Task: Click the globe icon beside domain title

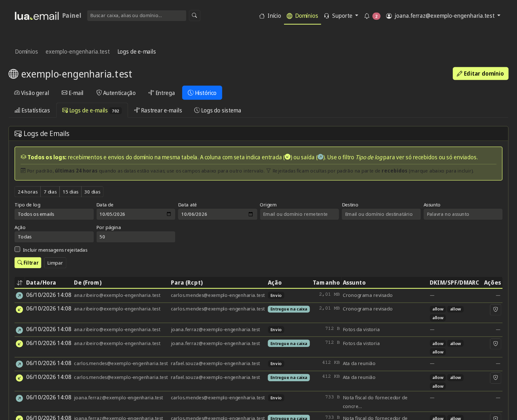Action: (13, 74)
